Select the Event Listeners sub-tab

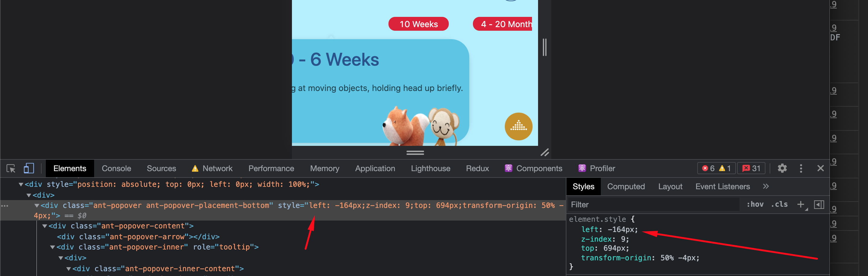click(x=722, y=187)
